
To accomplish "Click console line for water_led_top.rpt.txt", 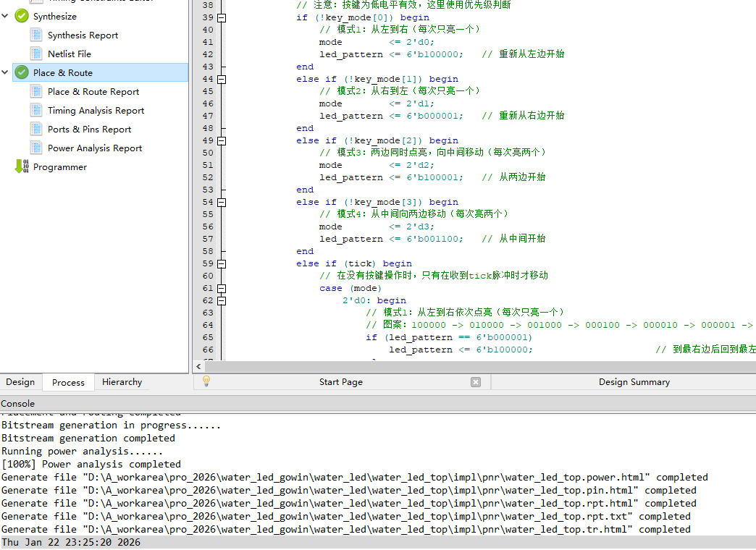I will 346,516.
